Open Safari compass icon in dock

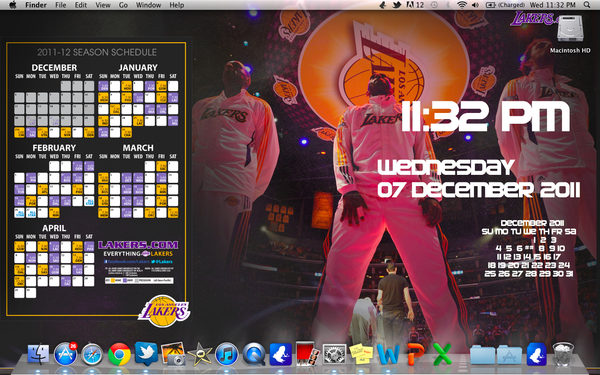coord(92,354)
